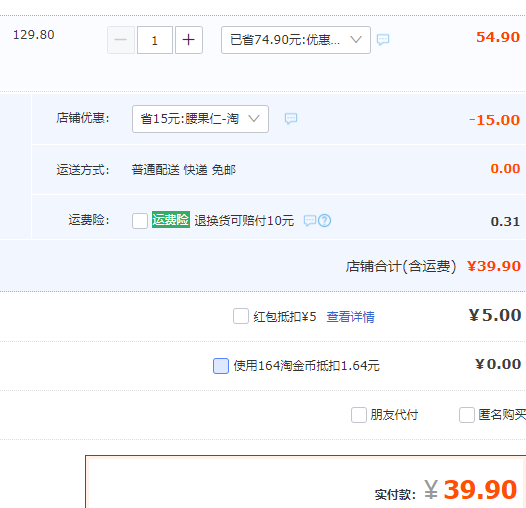Open the 查看详情 link
Screen dimensions: 526x508
click(351, 317)
